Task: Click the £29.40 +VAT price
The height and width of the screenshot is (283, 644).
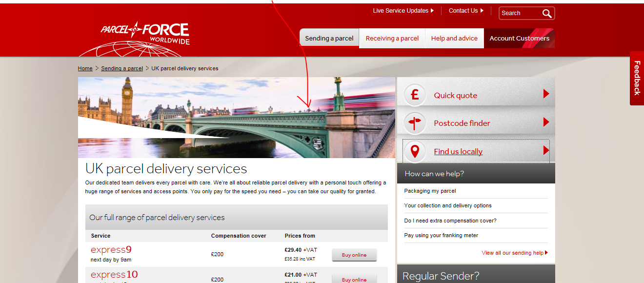Action: tap(301, 250)
